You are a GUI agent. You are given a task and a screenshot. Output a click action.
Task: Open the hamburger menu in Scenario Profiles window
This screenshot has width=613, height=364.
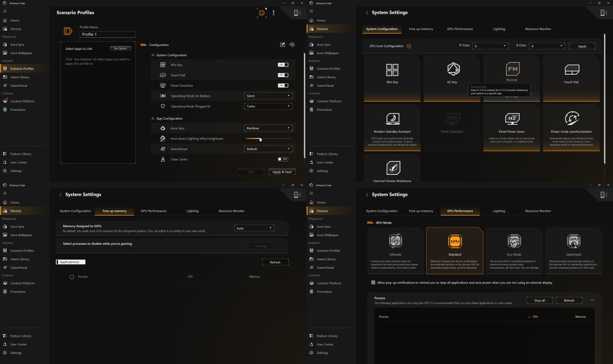[5, 11]
